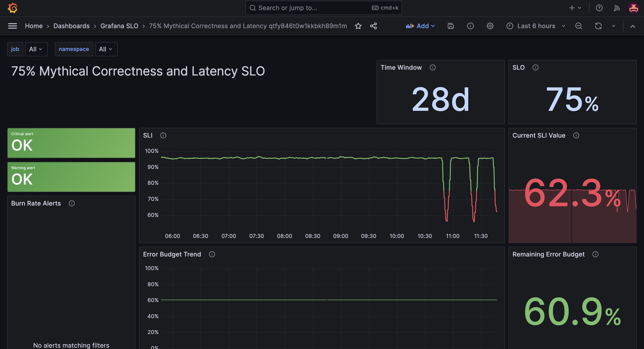Open the Burn Rate Alerts info tooltip
The image size is (644, 349).
[72, 203]
